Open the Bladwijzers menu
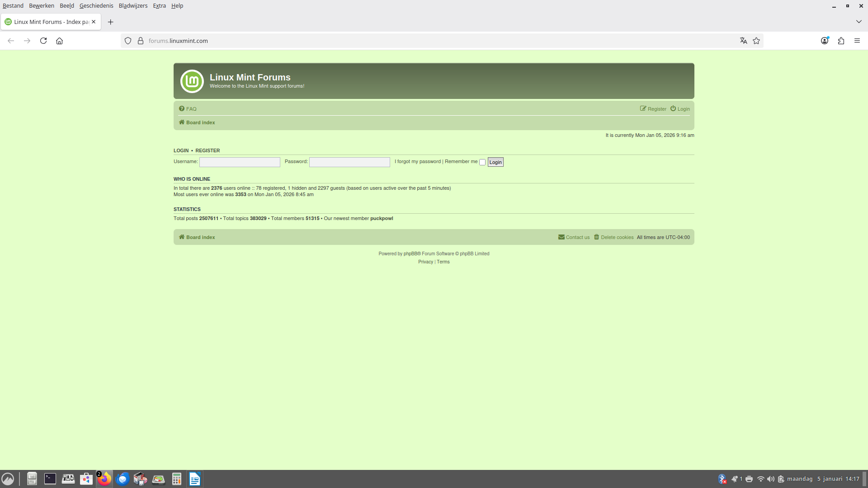The height and width of the screenshot is (488, 868). coord(133,6)
